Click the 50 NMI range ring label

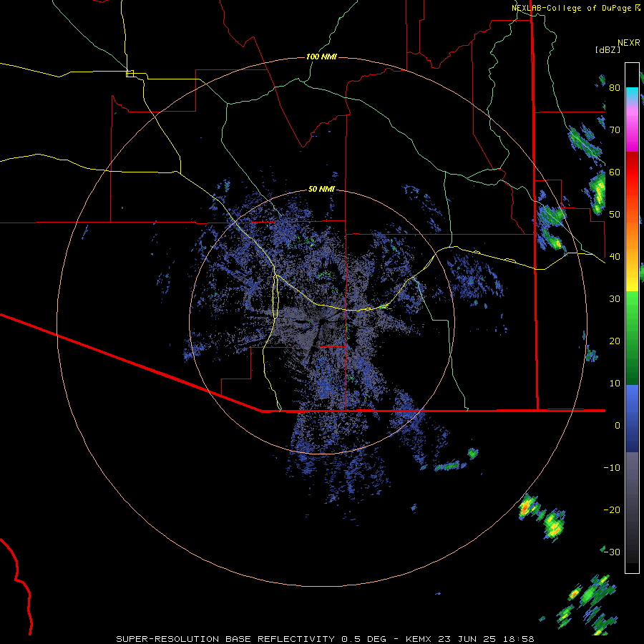321,190
